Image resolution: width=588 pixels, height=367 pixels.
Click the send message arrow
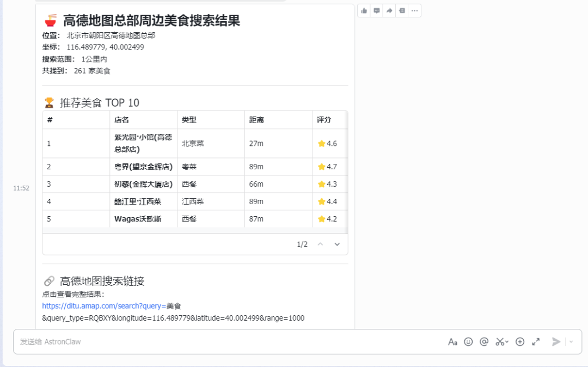pos(555,341)
